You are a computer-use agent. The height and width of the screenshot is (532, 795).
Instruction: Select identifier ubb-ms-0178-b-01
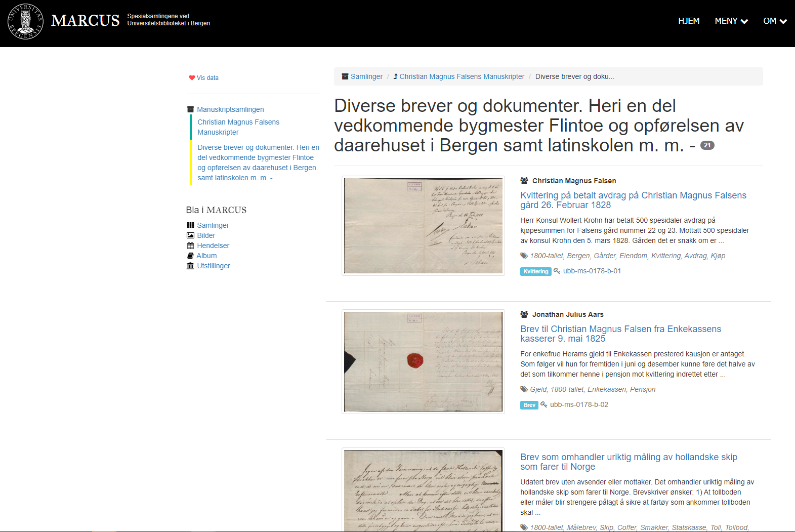(x=592, y=271)
